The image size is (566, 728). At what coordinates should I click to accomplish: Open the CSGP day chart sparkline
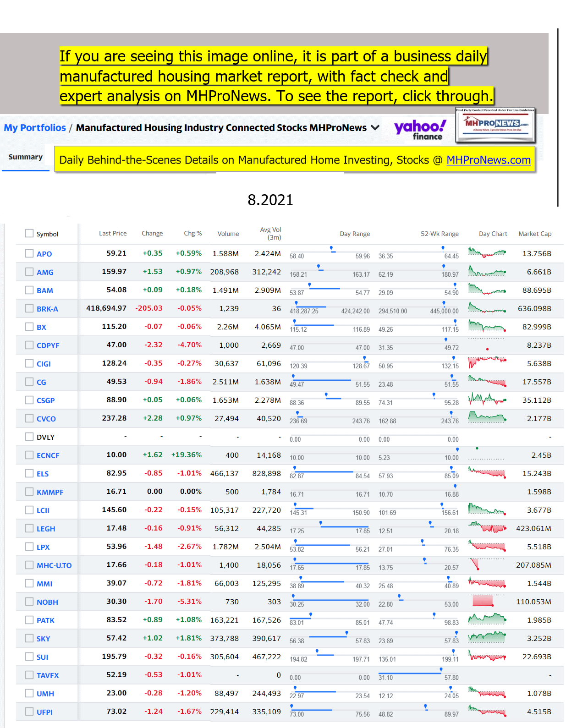pos(487,400)
